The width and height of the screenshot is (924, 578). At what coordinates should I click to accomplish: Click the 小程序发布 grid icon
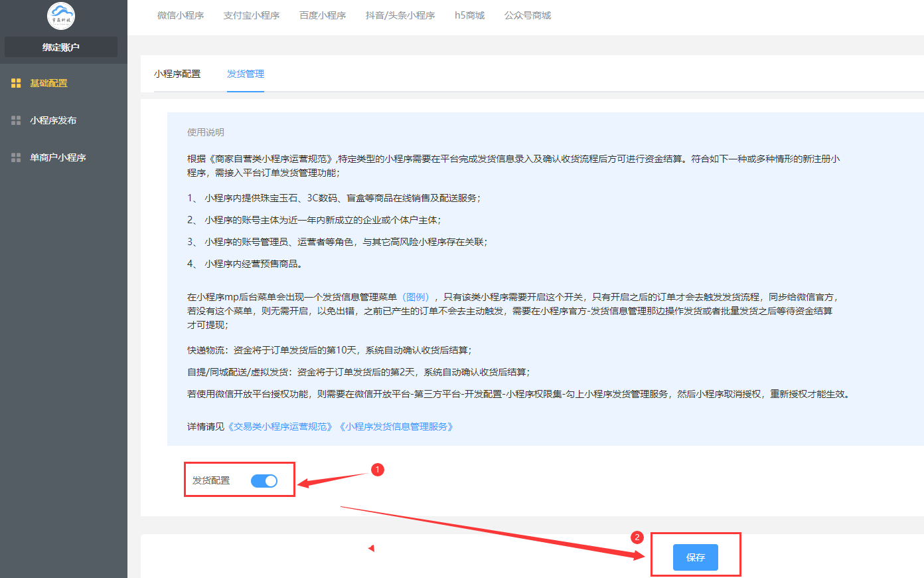[16, 120]
